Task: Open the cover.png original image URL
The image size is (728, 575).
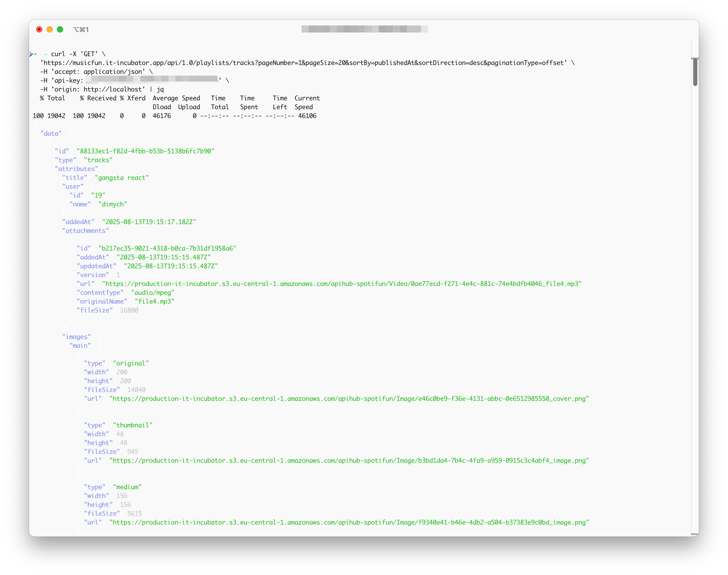Action: coord(349,398)
